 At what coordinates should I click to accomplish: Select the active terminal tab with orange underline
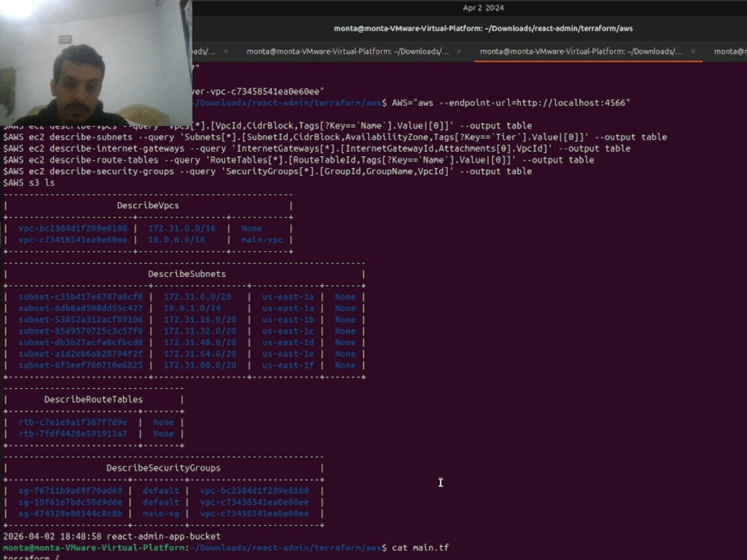pyautogui.click(x=581, y=52)
